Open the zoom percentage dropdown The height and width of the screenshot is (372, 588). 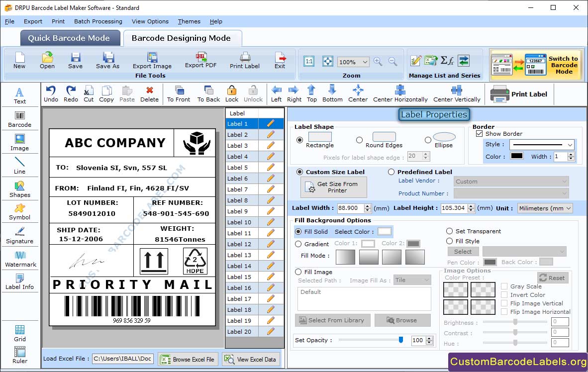(365, 62)
